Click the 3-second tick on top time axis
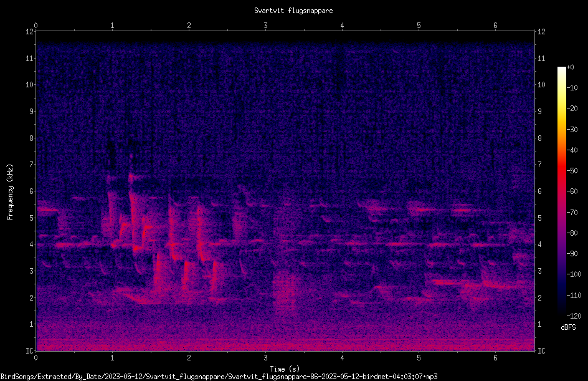588x381 pixels. point(265,26)
